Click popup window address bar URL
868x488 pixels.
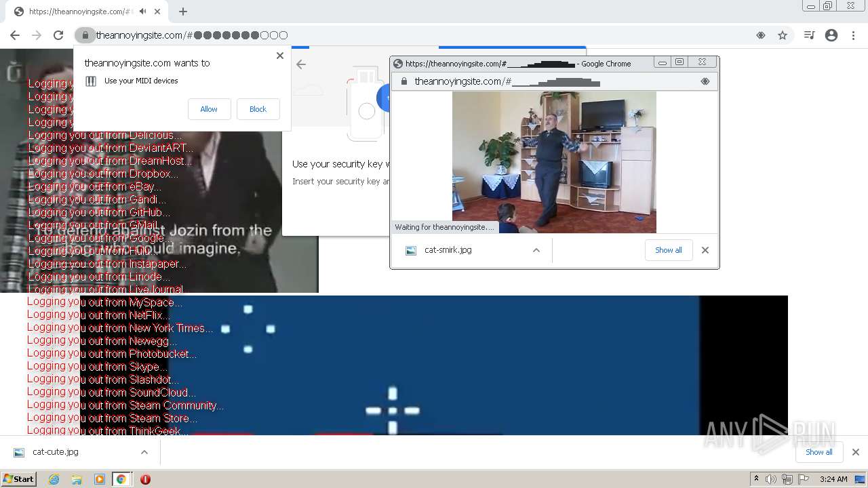[x=507, y=81]
